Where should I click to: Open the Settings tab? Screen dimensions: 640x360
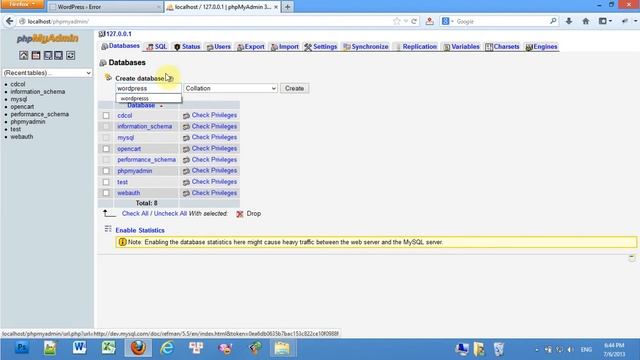tap(321, 47)
